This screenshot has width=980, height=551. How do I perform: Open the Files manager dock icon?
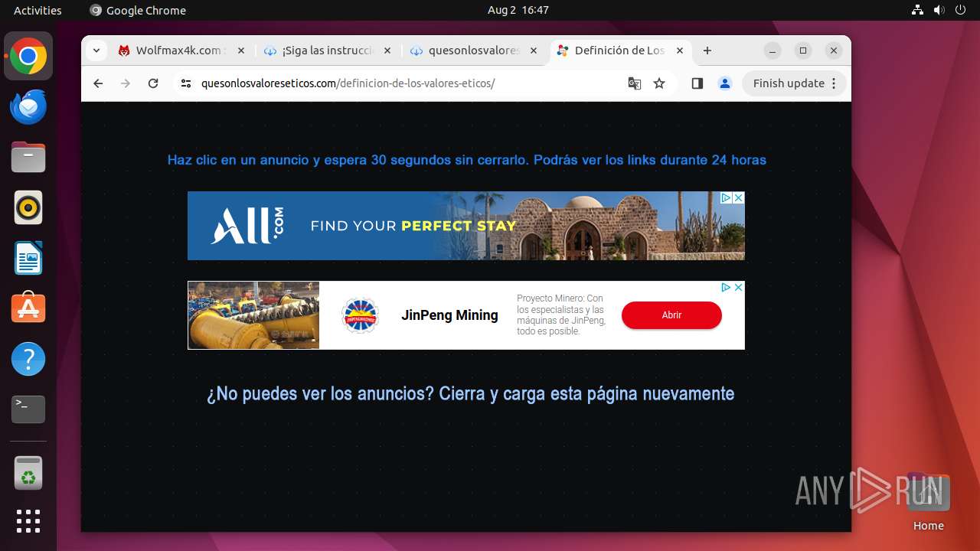pyautogui.click(x=28, y=158)
